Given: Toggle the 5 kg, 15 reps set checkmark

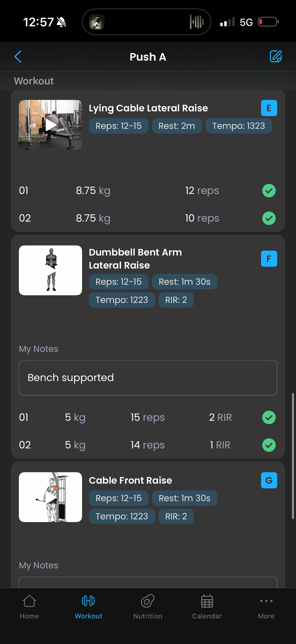Looking at the screenshot, I should pyautogui.click(x=269, y=417).
